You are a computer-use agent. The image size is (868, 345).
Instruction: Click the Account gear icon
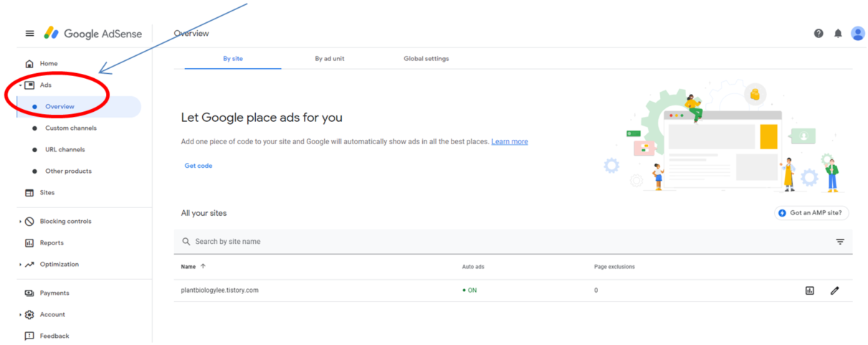(x=29, y=315)
